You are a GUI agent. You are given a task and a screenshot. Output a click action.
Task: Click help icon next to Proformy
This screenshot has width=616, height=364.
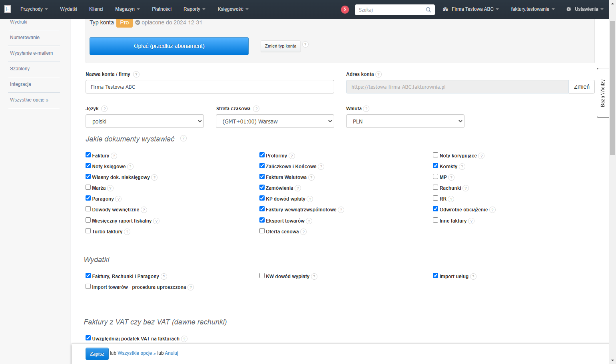(292, 156)
